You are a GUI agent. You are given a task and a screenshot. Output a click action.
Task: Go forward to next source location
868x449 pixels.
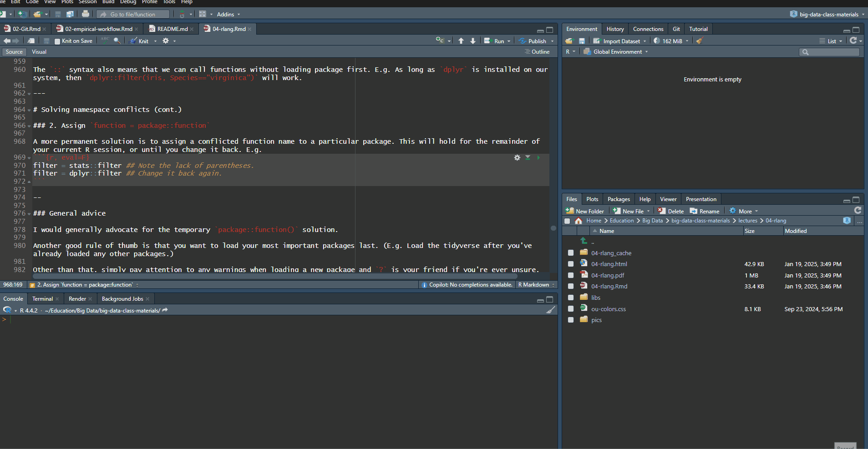16,41
